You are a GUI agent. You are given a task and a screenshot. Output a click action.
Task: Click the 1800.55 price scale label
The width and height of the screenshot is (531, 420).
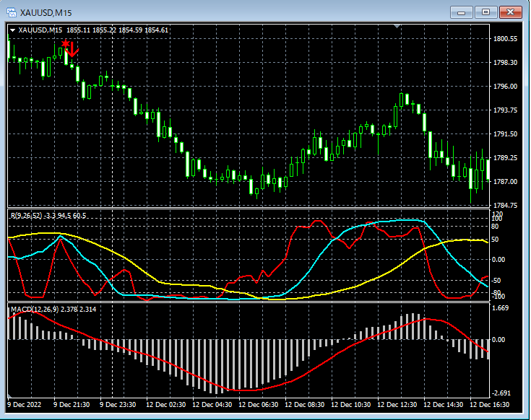(504, 39)
